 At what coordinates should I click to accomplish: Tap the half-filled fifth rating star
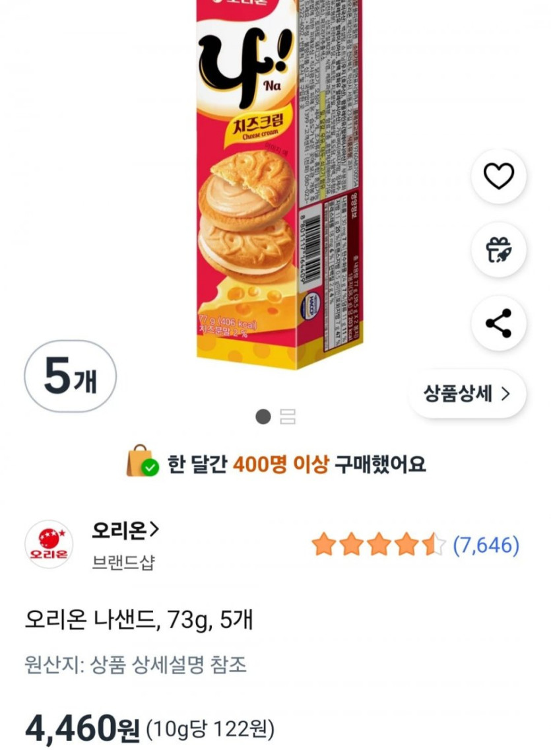[434, 545]
